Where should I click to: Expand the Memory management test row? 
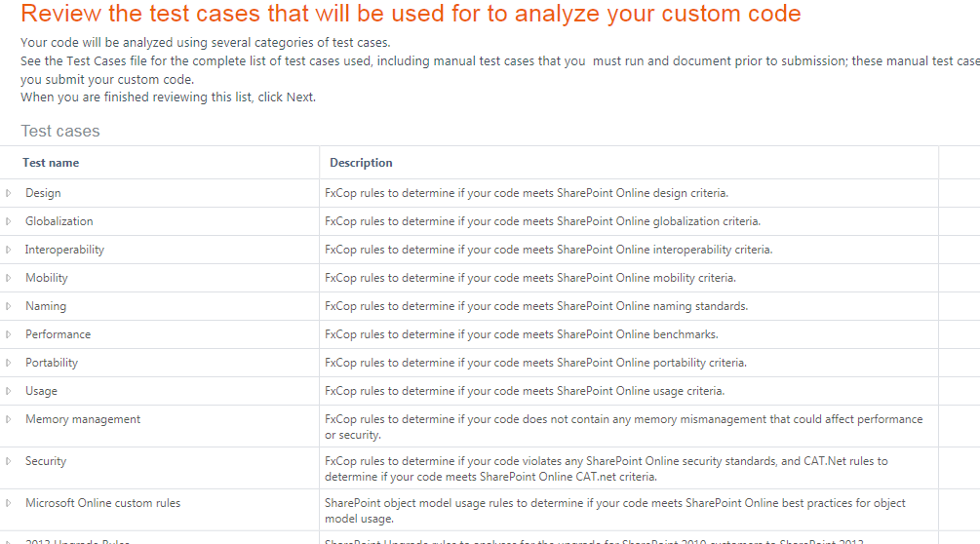pos(9,419)
